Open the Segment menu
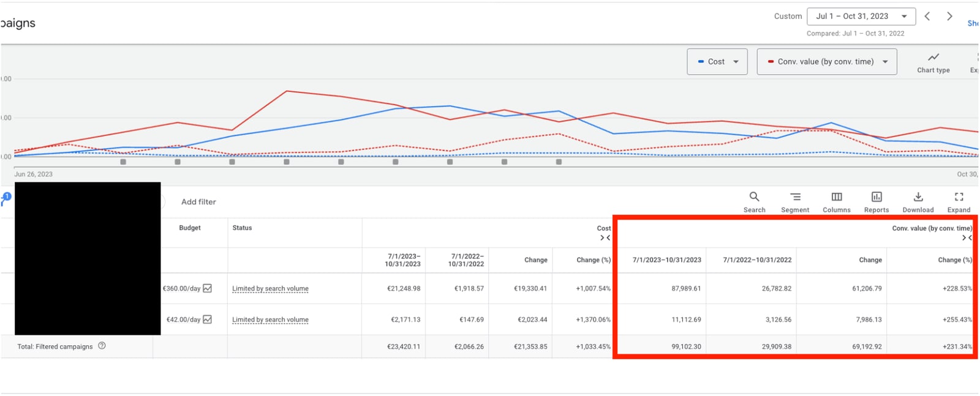Image resolution: width=980 pixels, height=396 pixels. coord(795,202)
